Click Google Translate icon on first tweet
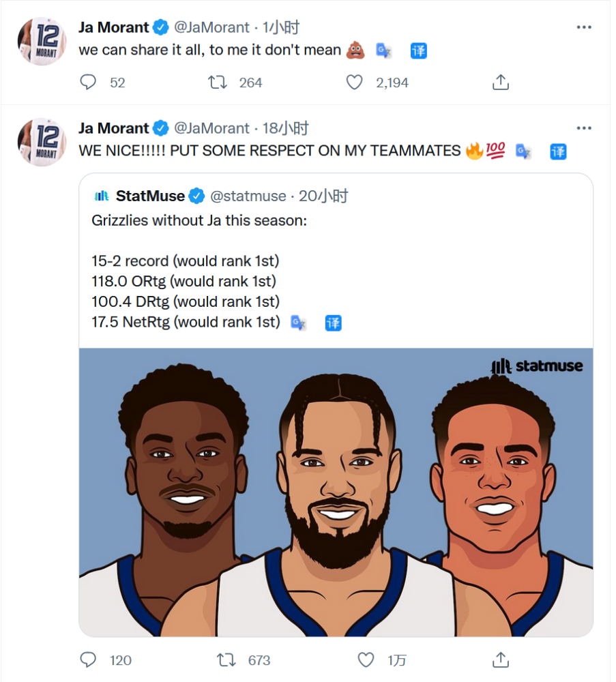This screenshot has width=616, height=682. [383, 50]
